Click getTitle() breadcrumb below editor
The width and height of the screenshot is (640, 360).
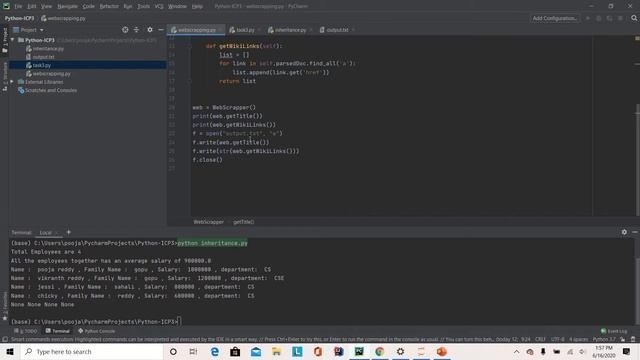coord(243,222)
